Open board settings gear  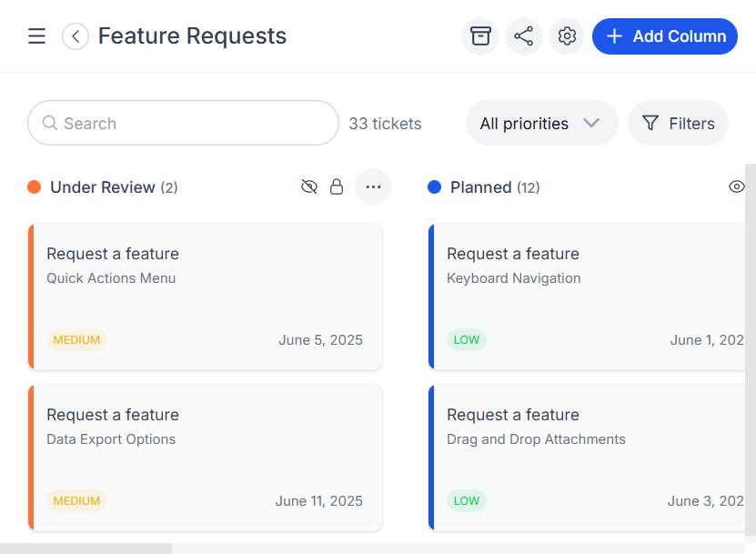point(567,36)
